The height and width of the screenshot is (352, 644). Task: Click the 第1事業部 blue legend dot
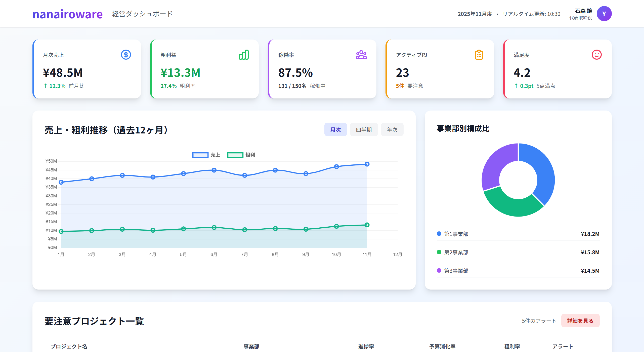tap(439, 234)
